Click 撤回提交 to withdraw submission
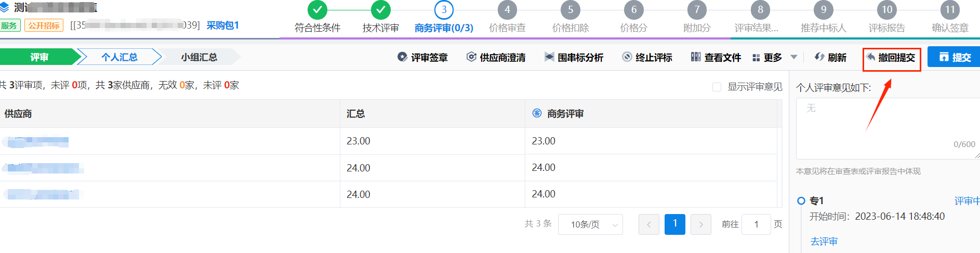 point(891,58)
